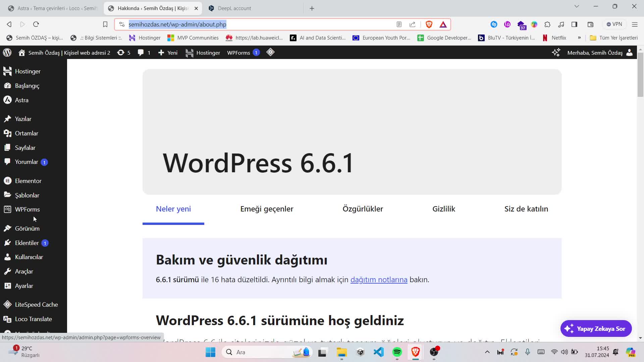Toggle reader mode icon in address bar

(399, 24)
